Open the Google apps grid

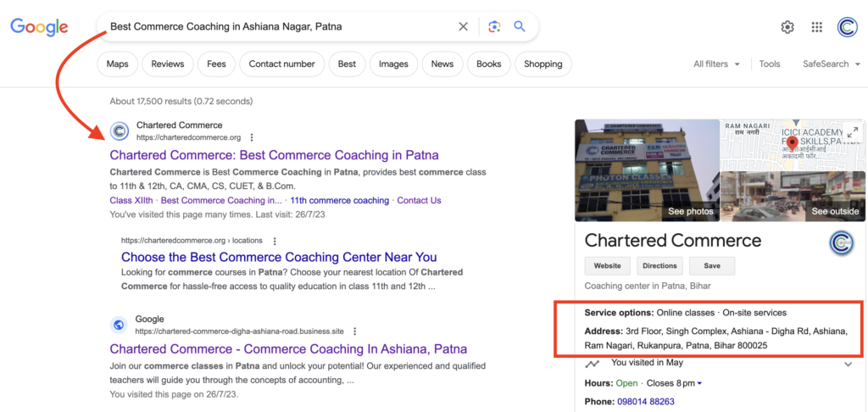817,27
